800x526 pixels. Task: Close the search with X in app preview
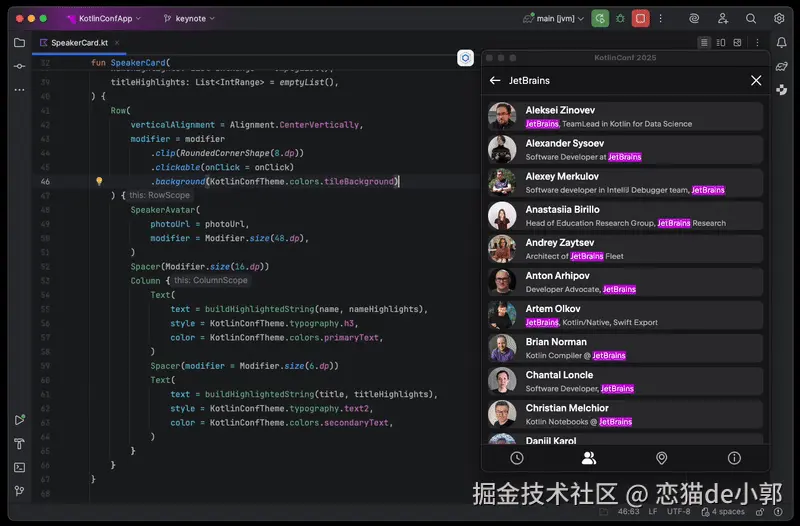click(x=756, y=81)
